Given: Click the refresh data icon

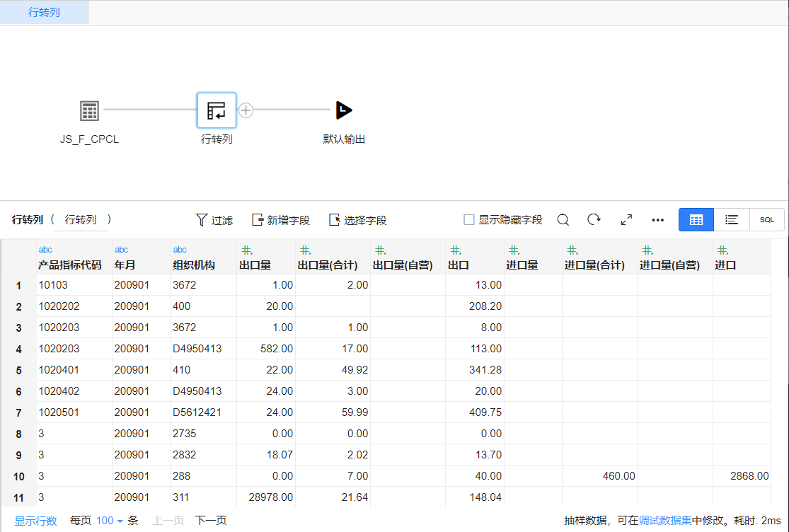Looking at the screenshot, I should pos(594,220).
